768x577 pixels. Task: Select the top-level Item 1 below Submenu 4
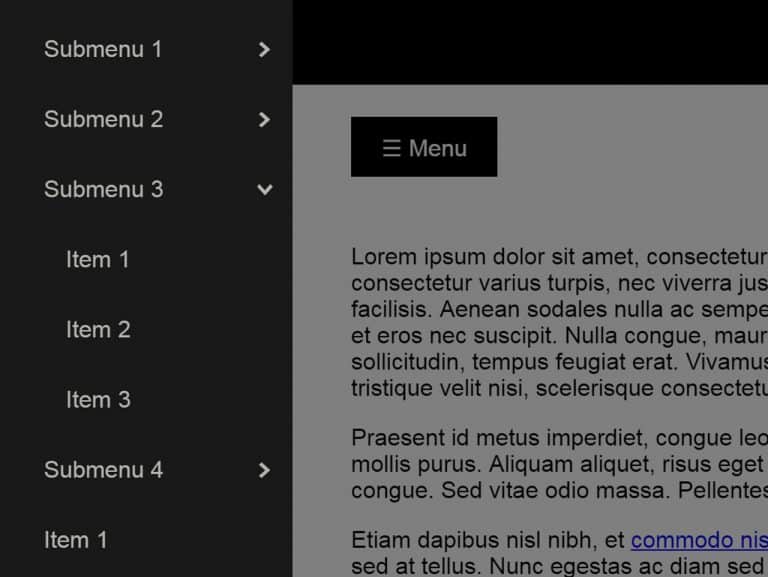(75, 540)
